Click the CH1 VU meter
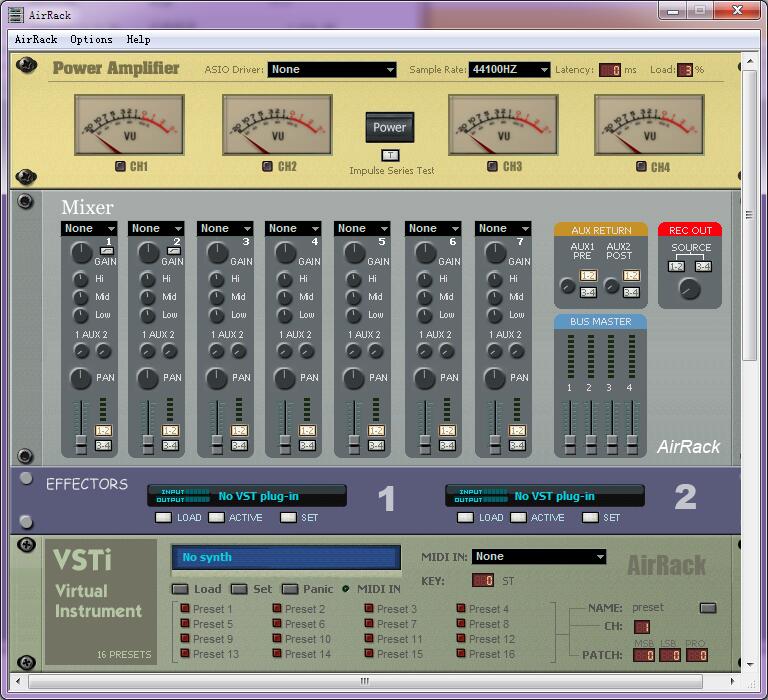This screenshot has width=768, height=700. coord(129,125)
